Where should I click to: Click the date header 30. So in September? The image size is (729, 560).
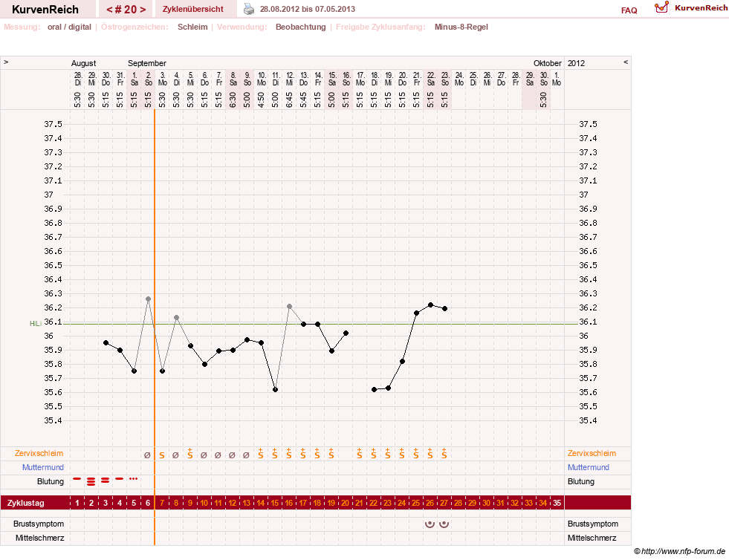pos(543,79)
